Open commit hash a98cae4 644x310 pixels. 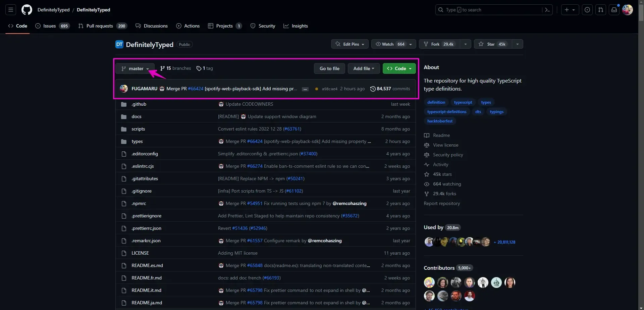[x=329, y=89]
